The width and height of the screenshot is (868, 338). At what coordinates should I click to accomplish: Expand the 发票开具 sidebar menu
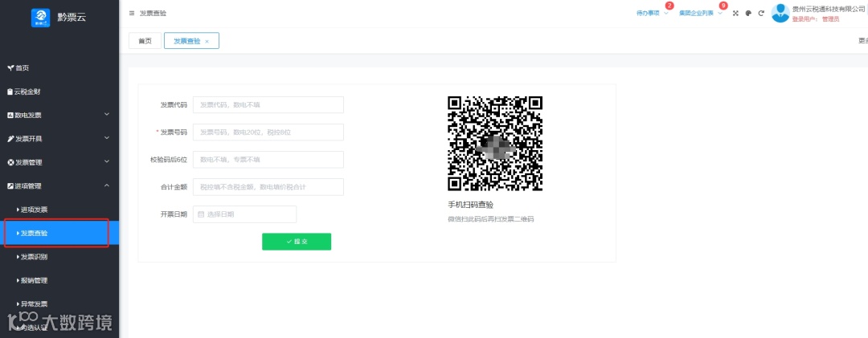click(59, 139)
